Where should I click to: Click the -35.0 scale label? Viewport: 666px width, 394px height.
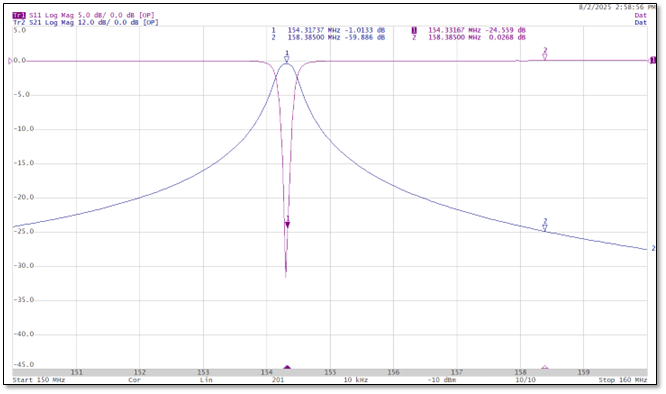pyautogui.click(x=23, y=300)
